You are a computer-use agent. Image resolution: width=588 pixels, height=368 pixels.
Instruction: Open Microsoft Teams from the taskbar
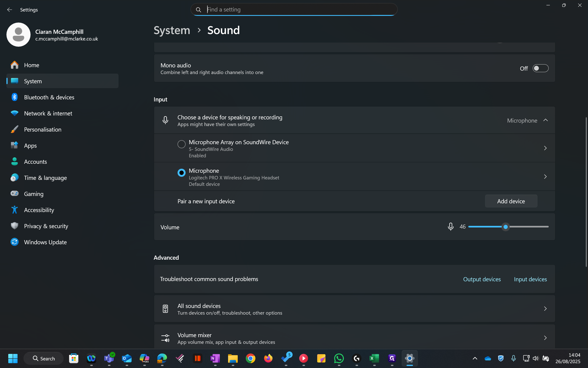point(109,358)
